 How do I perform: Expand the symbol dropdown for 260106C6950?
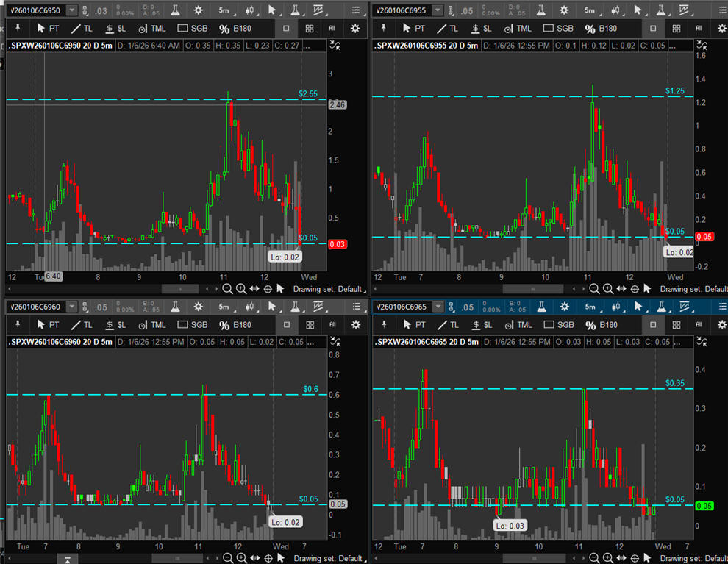[71, 10]
